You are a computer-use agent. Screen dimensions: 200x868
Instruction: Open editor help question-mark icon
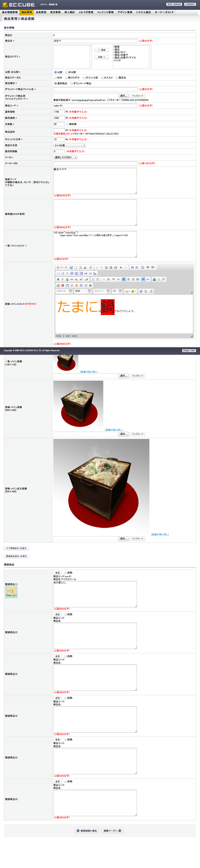[x=151, y=291]
